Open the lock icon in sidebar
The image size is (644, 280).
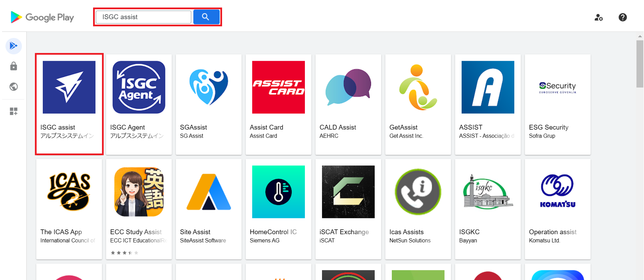pos(14,66)
